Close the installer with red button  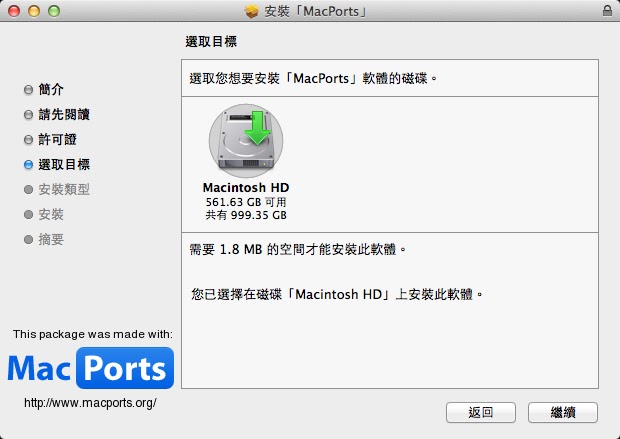tap(14, 11)
